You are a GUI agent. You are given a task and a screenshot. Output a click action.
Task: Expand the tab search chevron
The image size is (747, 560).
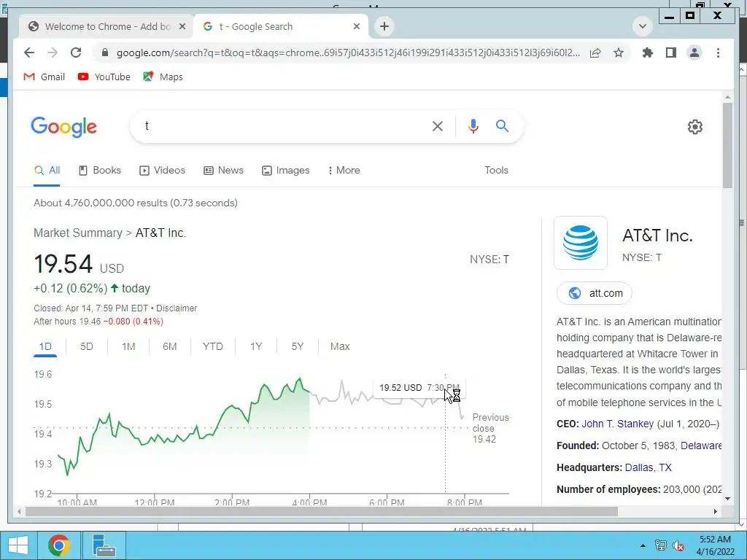coord(642,26)
